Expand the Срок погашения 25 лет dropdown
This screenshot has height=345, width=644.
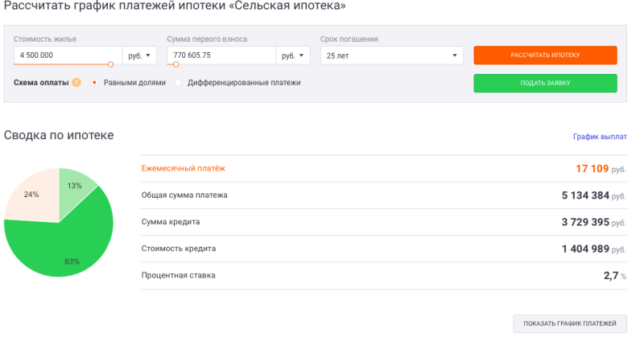tap(391, 55)
